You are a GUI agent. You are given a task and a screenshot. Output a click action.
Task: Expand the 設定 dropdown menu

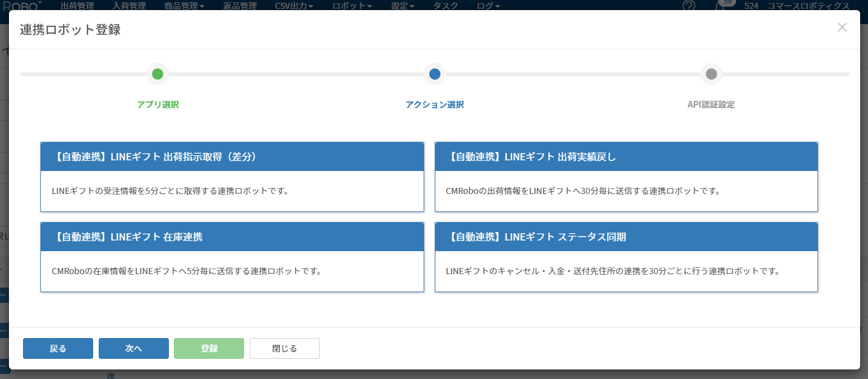point(403,6)
